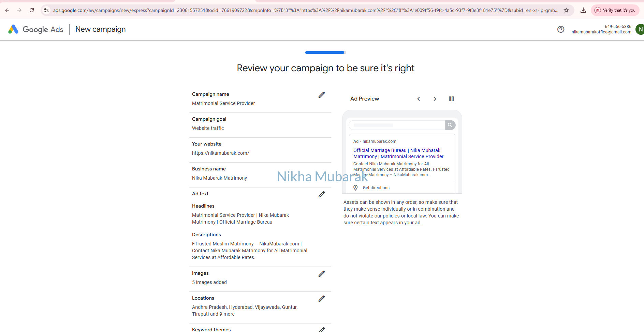Click the Google Ads logo
The image size is (644, 332).
click(36, 29)
